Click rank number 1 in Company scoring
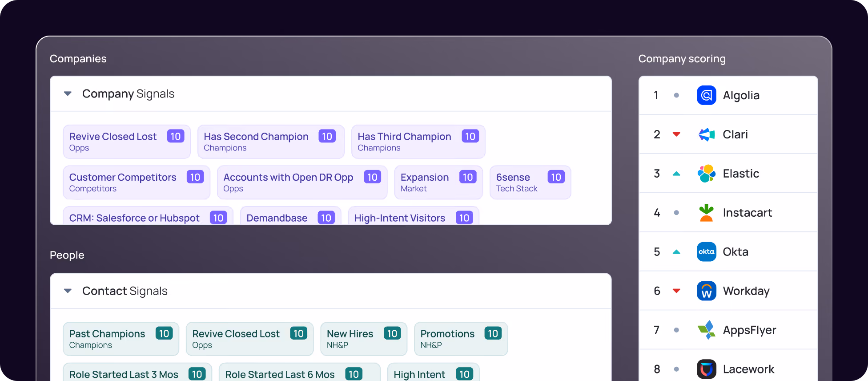The width and height of the screenshot is (868, 381). (x=656, y=95)
